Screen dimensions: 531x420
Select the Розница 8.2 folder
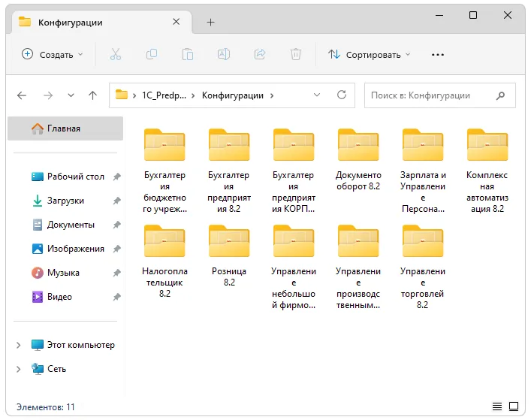(229, 255)
